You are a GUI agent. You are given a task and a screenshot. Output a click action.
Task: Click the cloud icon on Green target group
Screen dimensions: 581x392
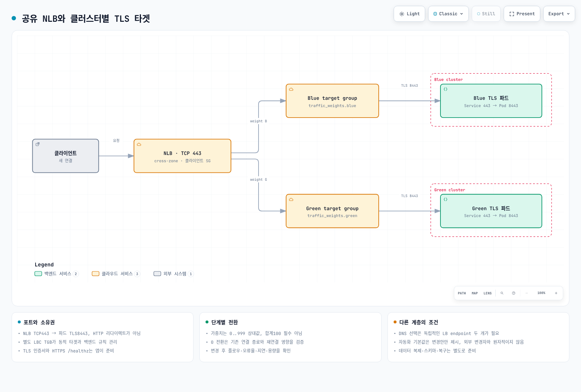291,200
